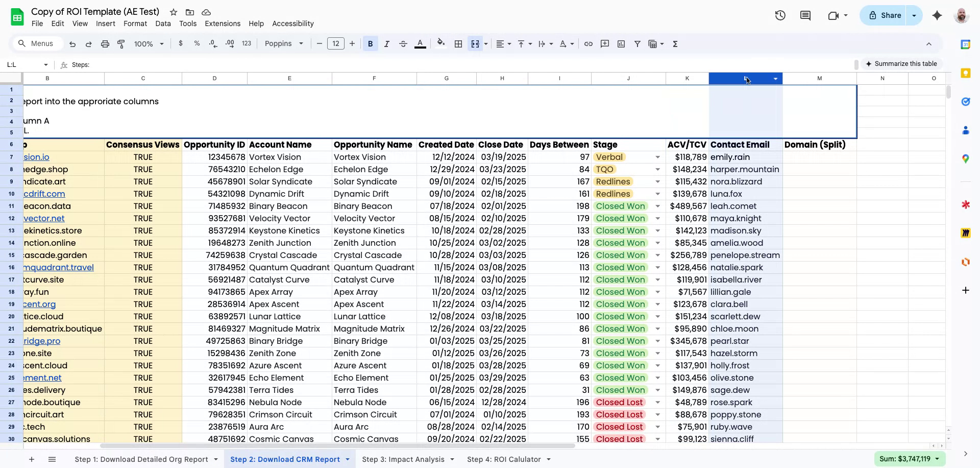Select the paint format tool
This screenshot has height=468, width=980.
point(121,44)
